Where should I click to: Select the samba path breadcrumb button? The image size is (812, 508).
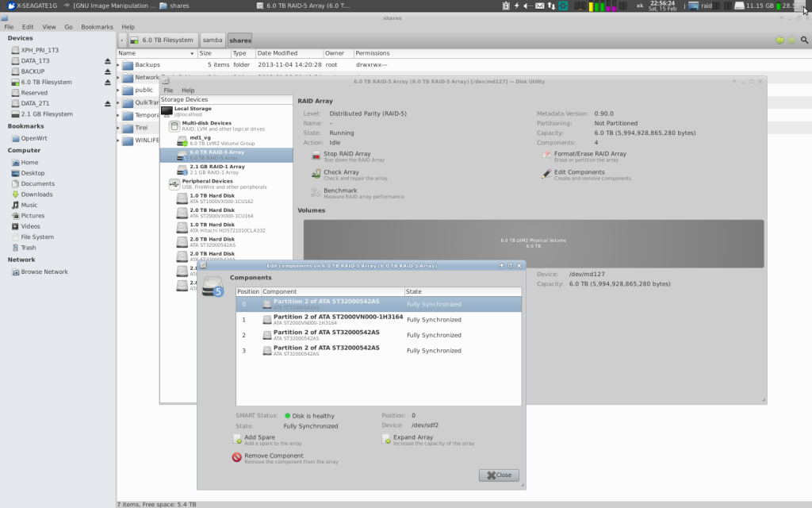pyautogui.click(x=212, y=40)
